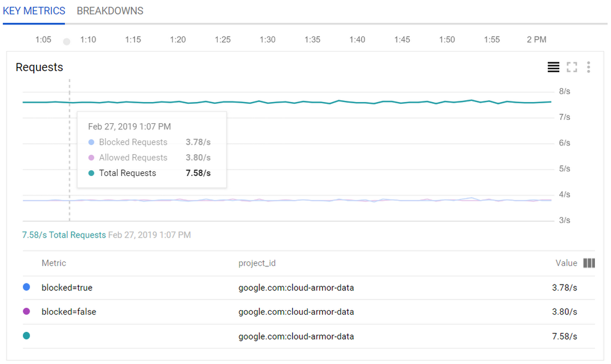The image size is (611, 364).
Task: Click the slider dot near 1:05 on the timeline
Action: point(66,41)
